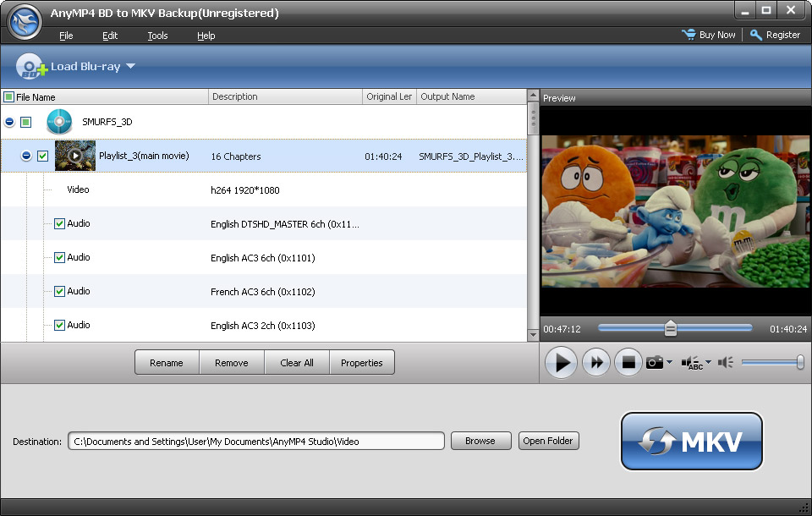Viewport: 812px width, 516px height.
Task: Uncheck the Playlist_3(main movie) checkbox
Action: coord(43,156)
